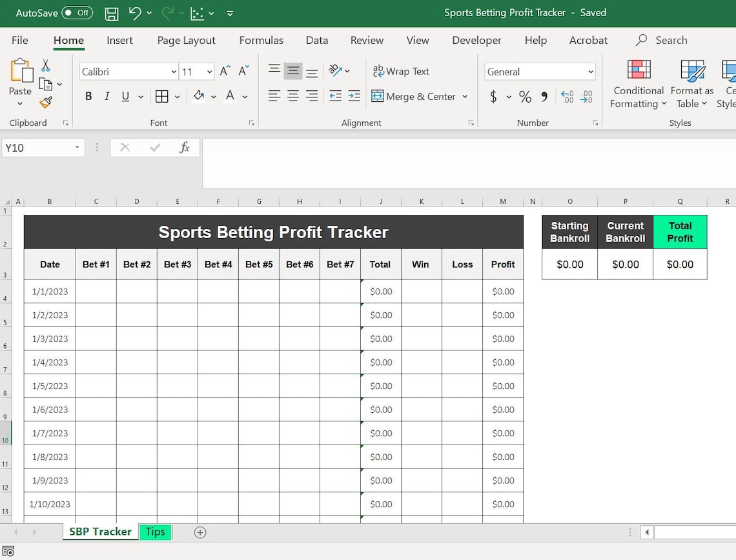
Task: Expand the Underline style dropdown arrow
Action: (x=139, y=95)
